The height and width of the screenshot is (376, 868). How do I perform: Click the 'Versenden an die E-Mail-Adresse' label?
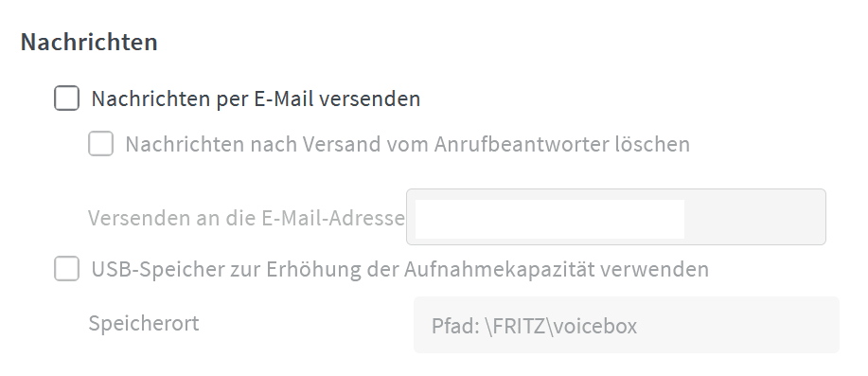pos(246,218)
